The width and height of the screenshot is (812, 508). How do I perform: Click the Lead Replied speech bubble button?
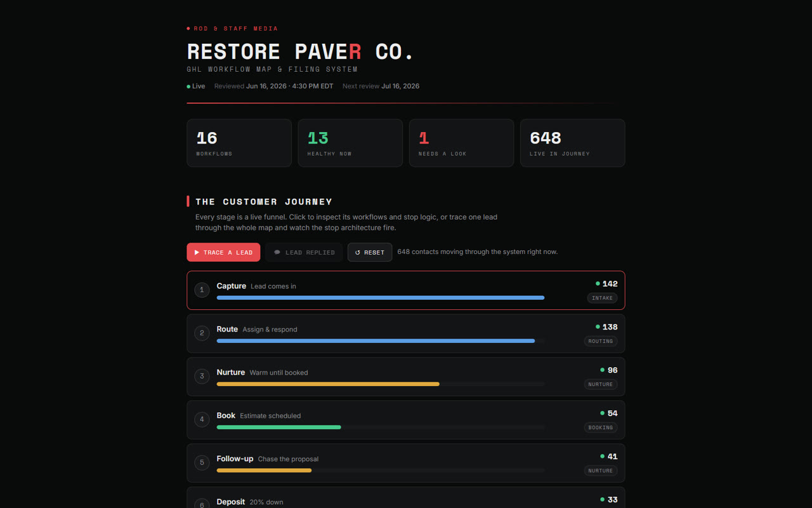point(304,252)
